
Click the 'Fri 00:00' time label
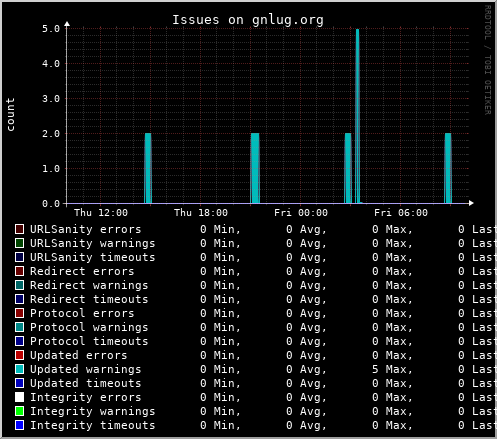coord(301,213)
